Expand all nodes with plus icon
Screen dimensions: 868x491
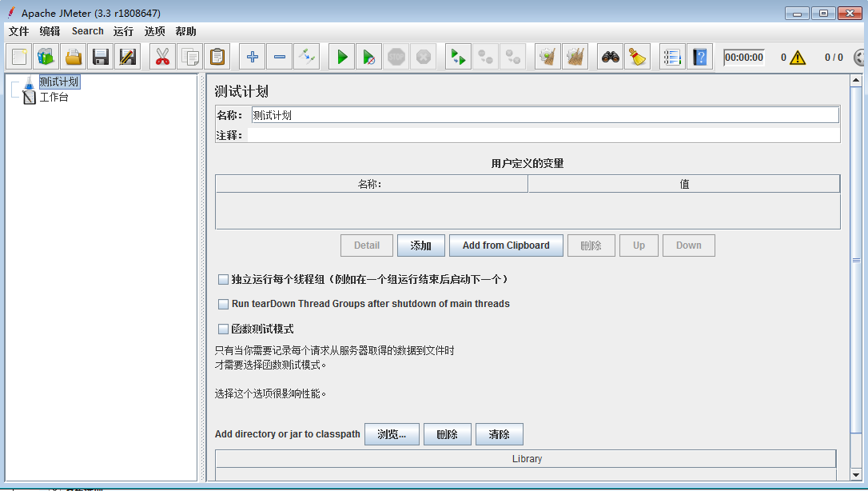click(253, 57)
